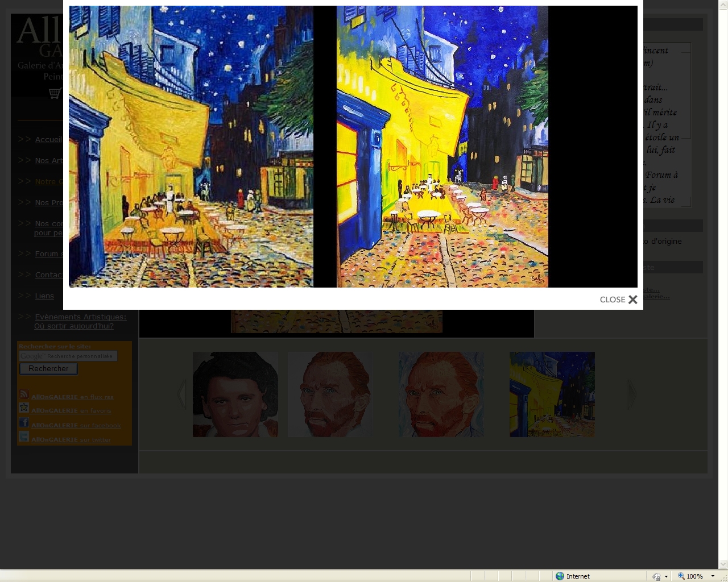Click the RSS feed icon
Viewport: 728px width, 582px height.
click(x=24, y=394)
